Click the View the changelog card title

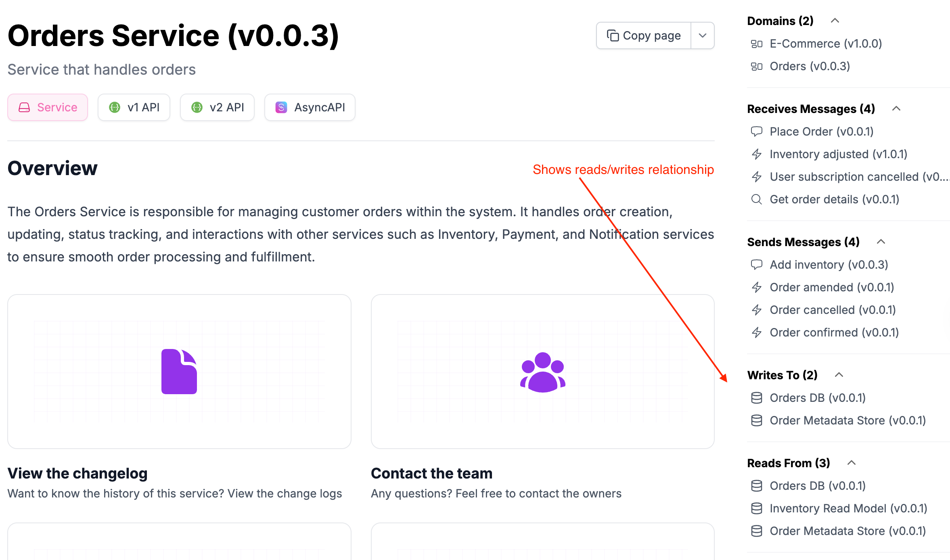(x=77, y=473)
